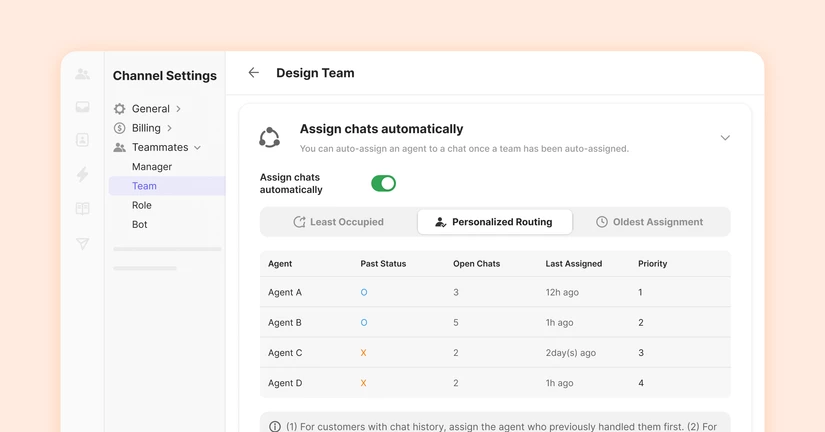Image resolution: width=825 pixels, height=432 pixels.
Task: Open the inbox icon in left rail
Action: pyautogui.click(x=83, y=107)
